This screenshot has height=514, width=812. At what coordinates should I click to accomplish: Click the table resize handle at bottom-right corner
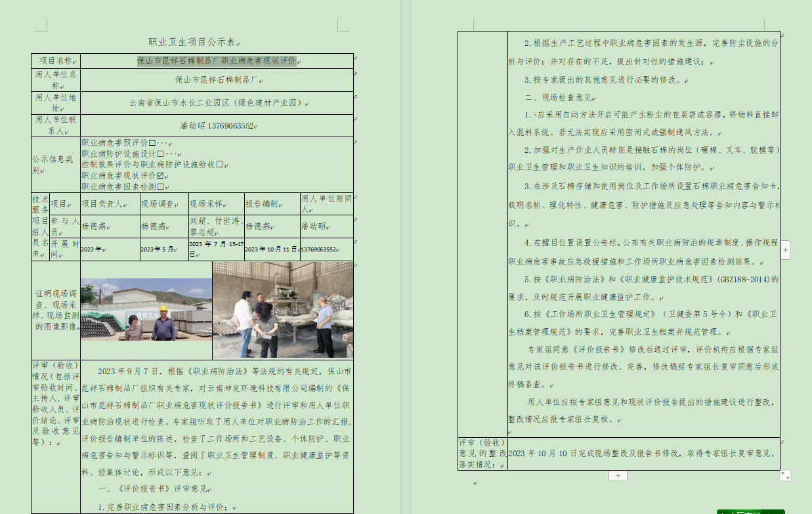pos(785,475)
